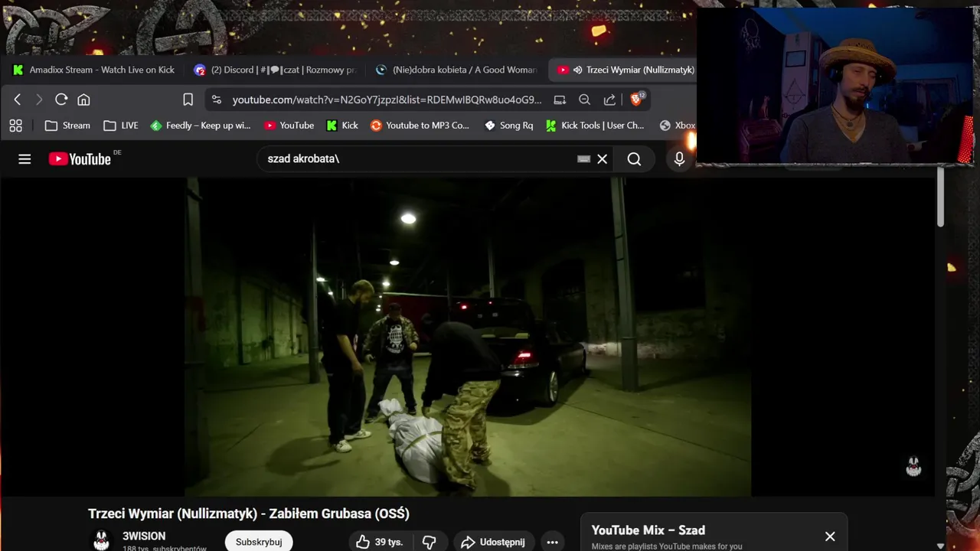Open the LIVE bookmarks folder

coord(121,126)
